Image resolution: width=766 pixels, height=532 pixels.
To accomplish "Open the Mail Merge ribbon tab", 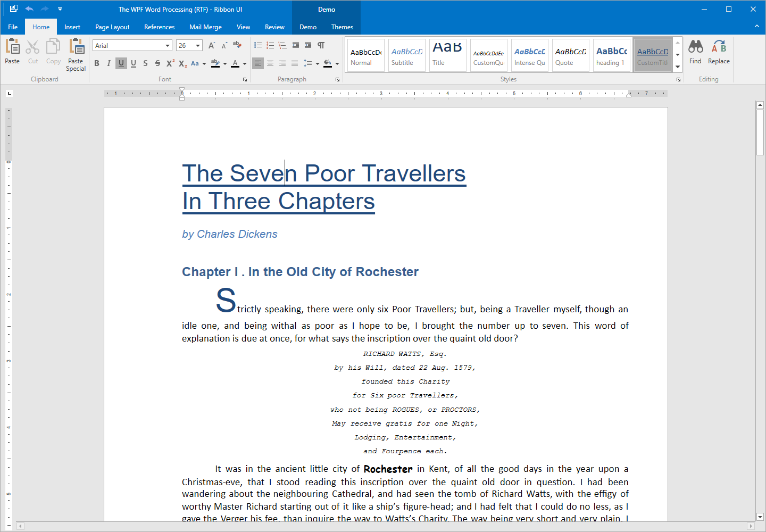I will coord(205,27).
